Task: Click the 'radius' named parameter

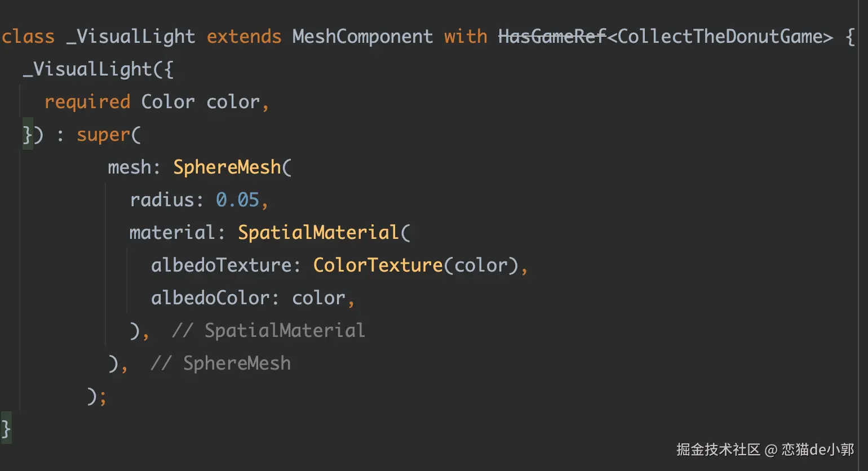Action: tap(162, 200)
